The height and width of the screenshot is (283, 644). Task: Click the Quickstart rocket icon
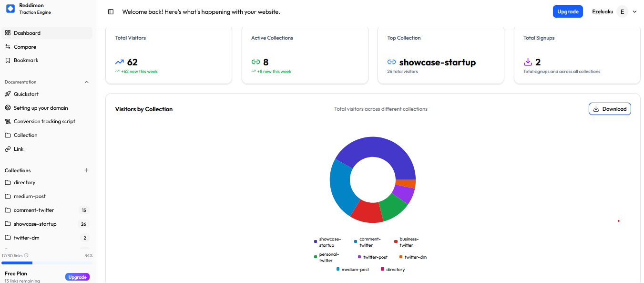8,94
